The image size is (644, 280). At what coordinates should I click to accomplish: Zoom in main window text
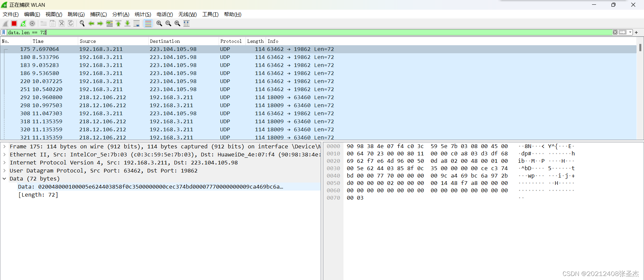click(159, 23)
